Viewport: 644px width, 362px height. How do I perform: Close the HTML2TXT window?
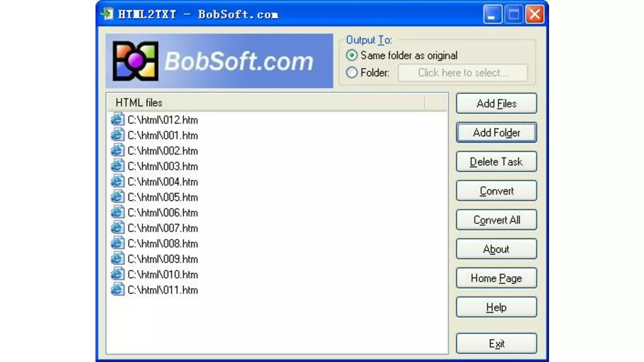(534, 14)
